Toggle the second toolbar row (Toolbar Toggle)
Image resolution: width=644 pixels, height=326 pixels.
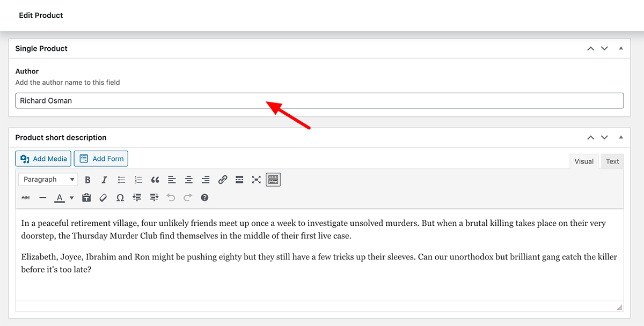[x=273, y=180]
